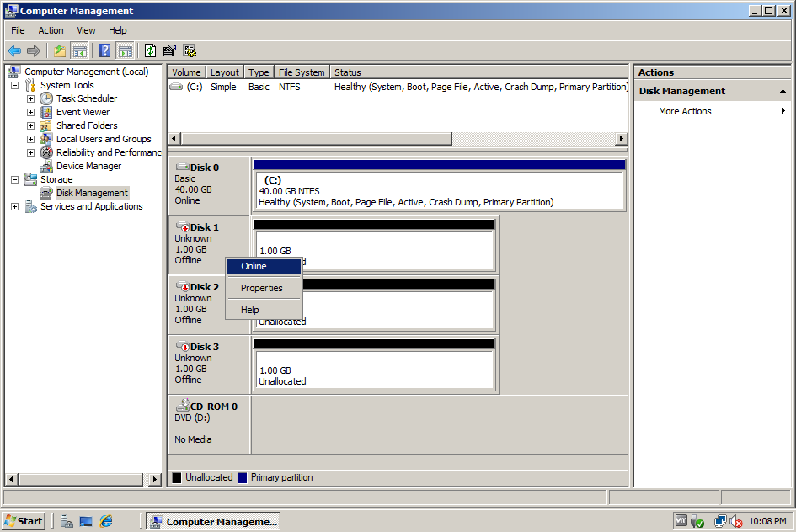Click the network connections tray icon
Screen dimensions: 796x532
click(x=720, y=521)
